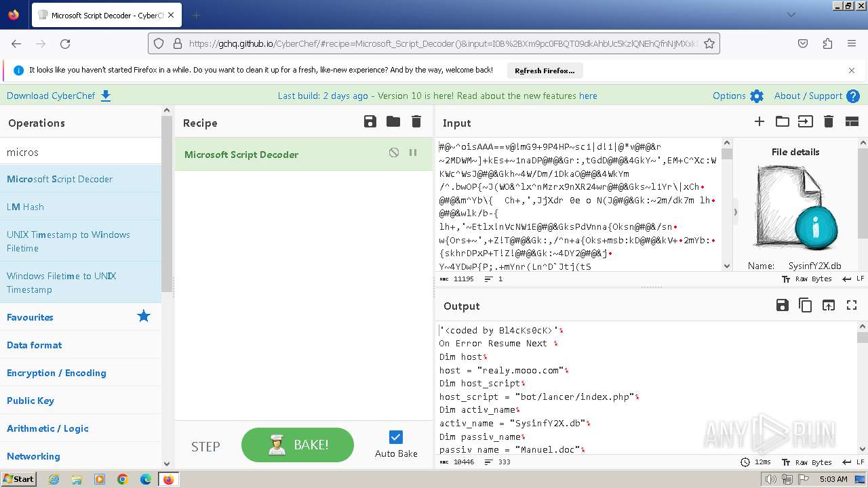This screenshot has width=868, height=488.
Task: Load a recipe using the folder icon
Action: 393,122
